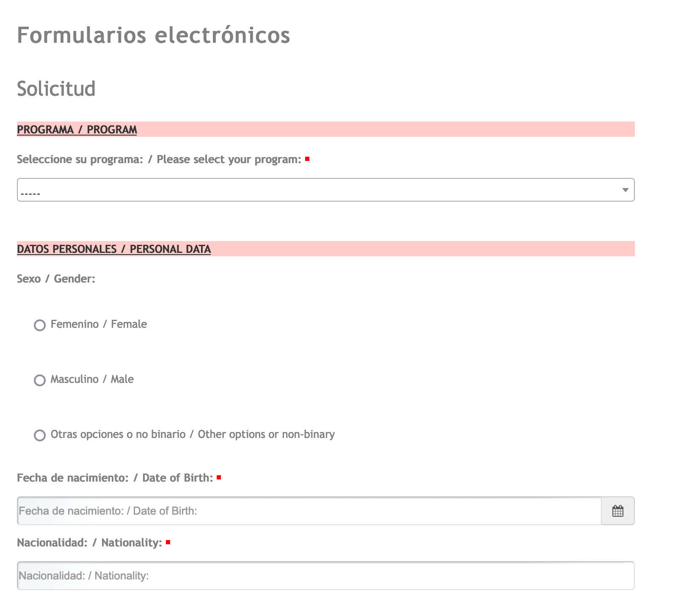Image resolution: width=700 pixels, height=604 pixels.
Task: Click the 'Masculino / Male' option label text
Action: click(x=92, y=380)
